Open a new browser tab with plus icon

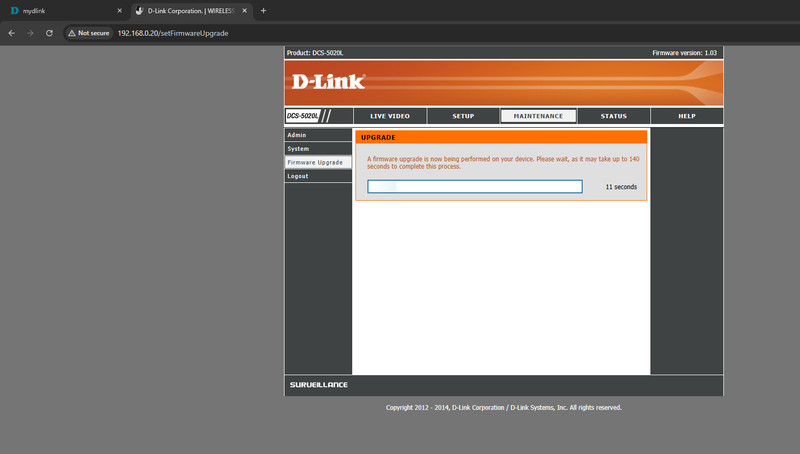263,11
